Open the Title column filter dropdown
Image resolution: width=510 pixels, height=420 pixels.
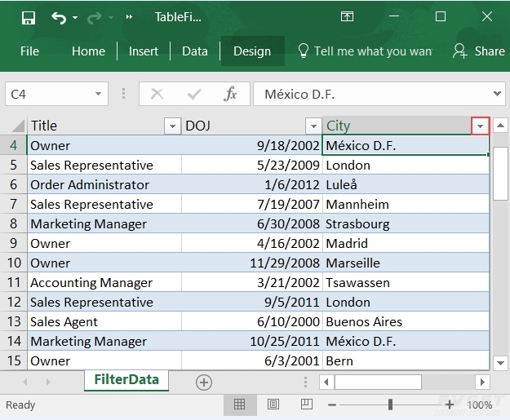pyautogui.click(x=172, y=126)
